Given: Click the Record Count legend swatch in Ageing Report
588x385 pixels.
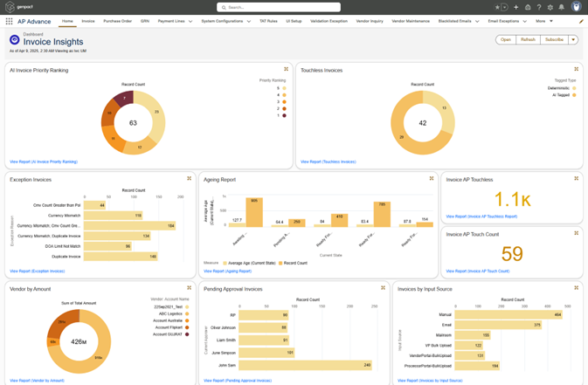Looking at the screenshot, I should click(280, 263).
